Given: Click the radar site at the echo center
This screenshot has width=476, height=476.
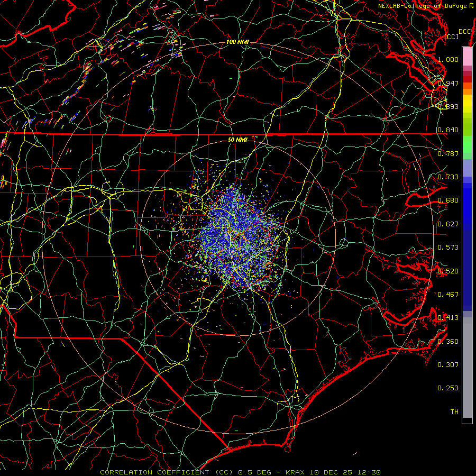Looking at the screenshot, I should pyautogui.click(x=238, y=238).
